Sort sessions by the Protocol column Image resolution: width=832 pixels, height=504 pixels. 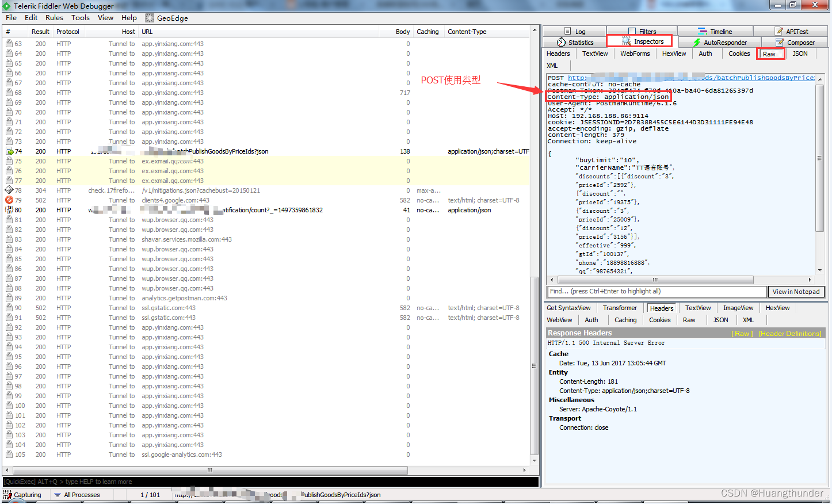click(x=68, y=32)
